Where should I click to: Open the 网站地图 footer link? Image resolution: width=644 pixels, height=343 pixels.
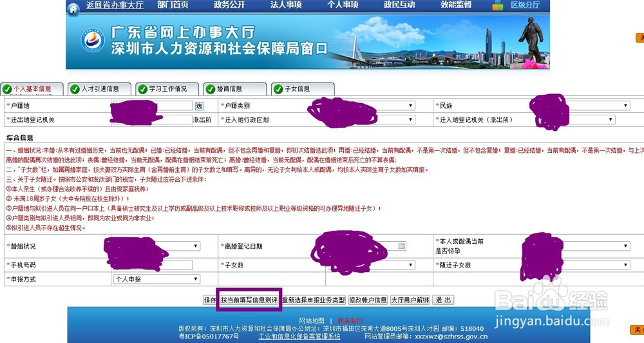pyautogui.click(x=312, y=320)
